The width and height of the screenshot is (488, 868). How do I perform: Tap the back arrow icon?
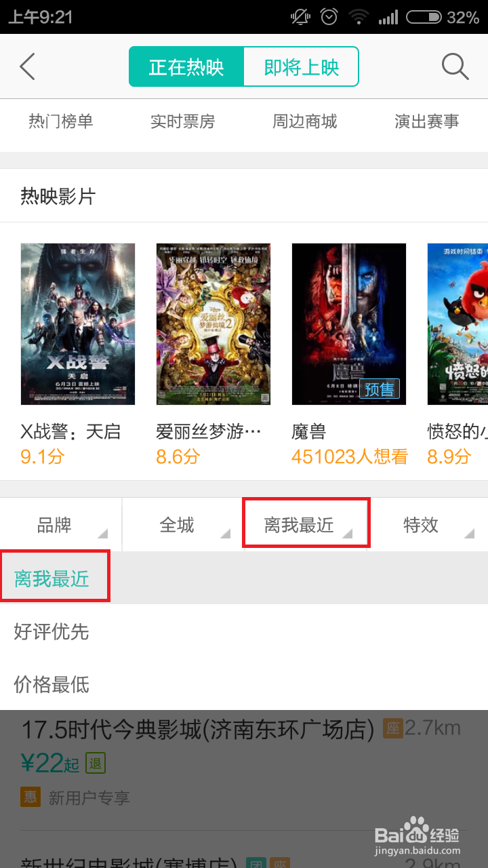[27, 66]
